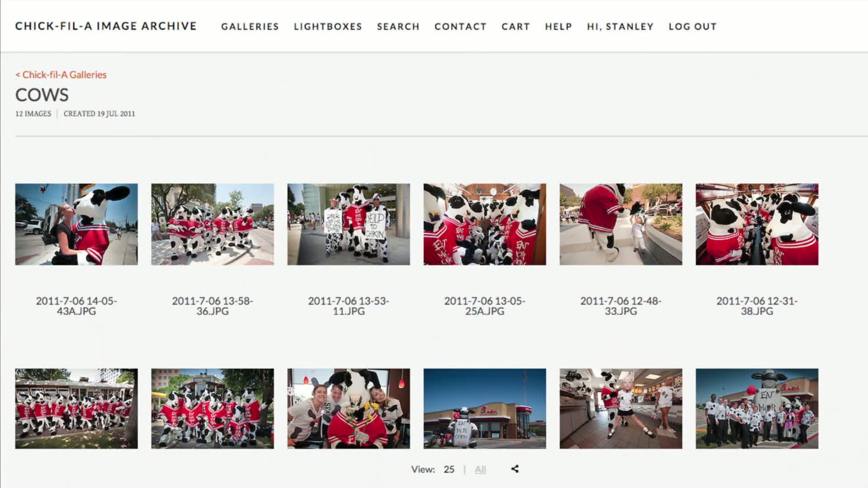Click filename 2011-7-06 14-05-43A.JPG
The width and height of the screenshot is (868, 488).
pos(76,306)
